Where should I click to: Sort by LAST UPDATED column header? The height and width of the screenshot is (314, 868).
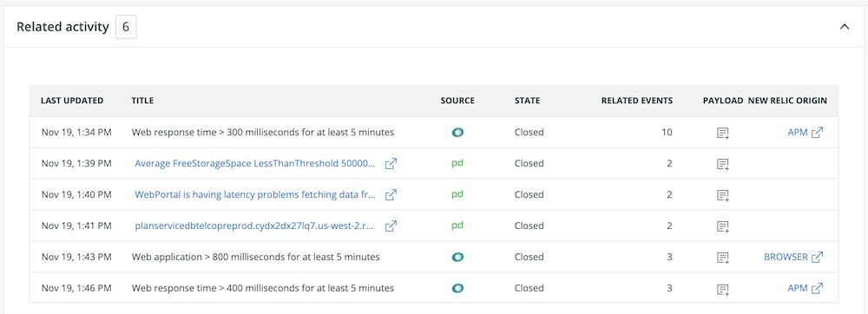(72, 101)
